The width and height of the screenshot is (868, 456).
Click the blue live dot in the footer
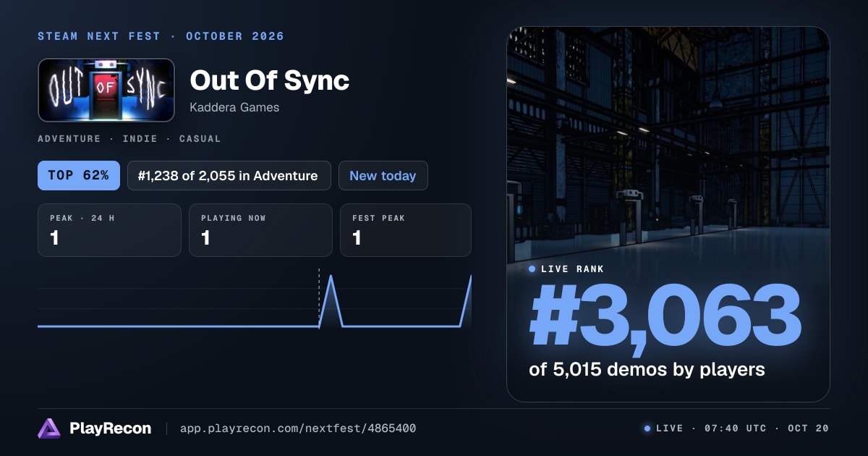point(647,428)
